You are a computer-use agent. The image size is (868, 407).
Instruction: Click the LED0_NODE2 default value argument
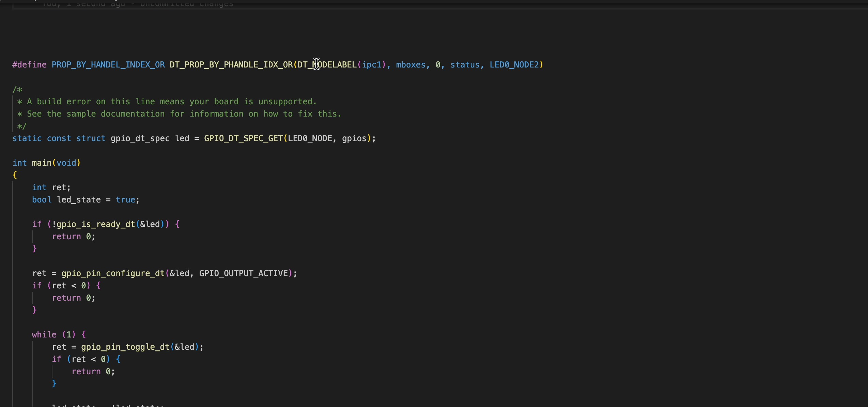point(514,65)
